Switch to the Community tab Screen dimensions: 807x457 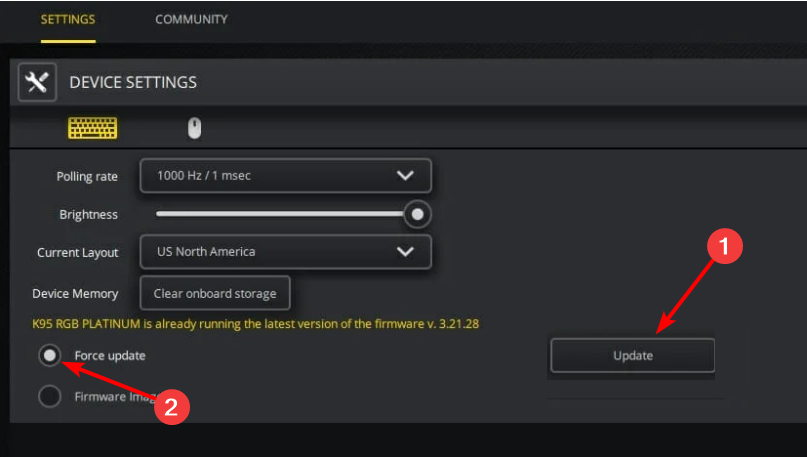point(191,20)
